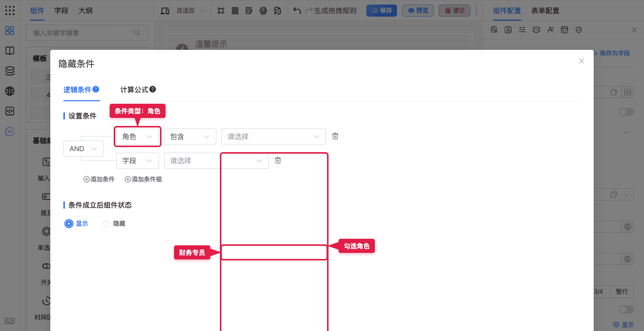The width and height of the screenshot is (644, 331).
Task: Open the AND logic operator dropdown
Action: [x=84, y=149]
